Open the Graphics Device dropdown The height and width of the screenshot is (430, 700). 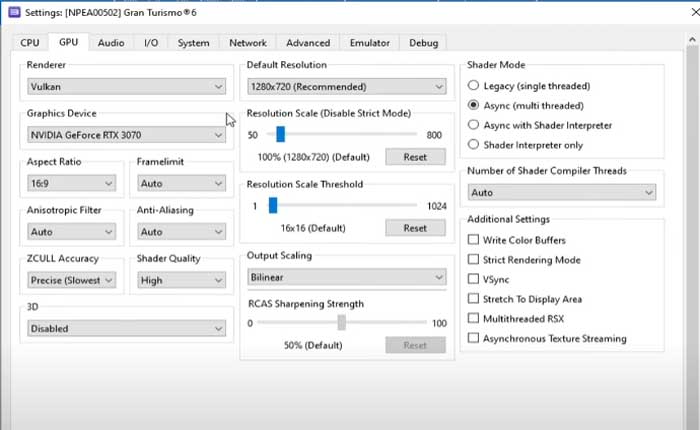(126, 135)
